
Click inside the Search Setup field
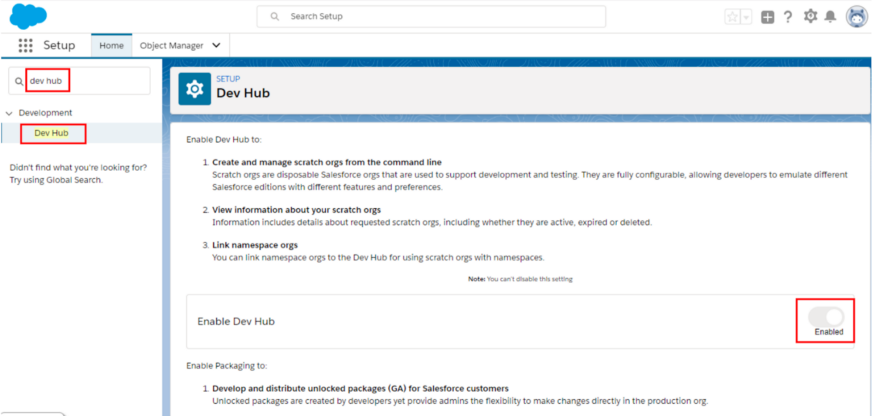(431, 17)
